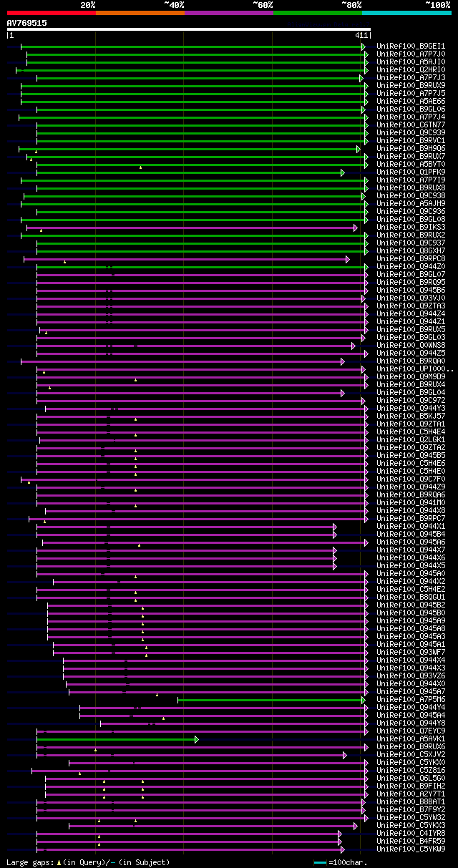
Task: Click the purple segment of the identity legend
Action: click(228, 13)
